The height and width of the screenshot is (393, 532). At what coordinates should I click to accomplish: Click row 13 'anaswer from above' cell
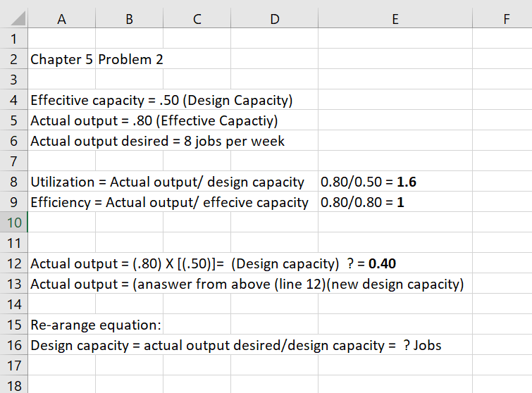pos(247,284)
